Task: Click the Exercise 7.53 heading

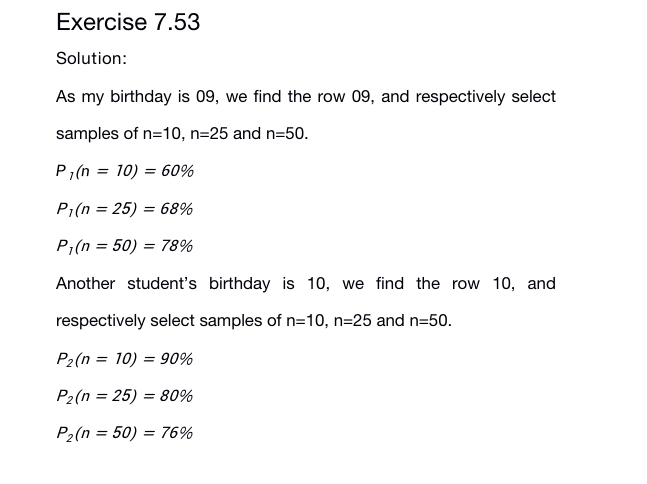Action: point(128,22)
